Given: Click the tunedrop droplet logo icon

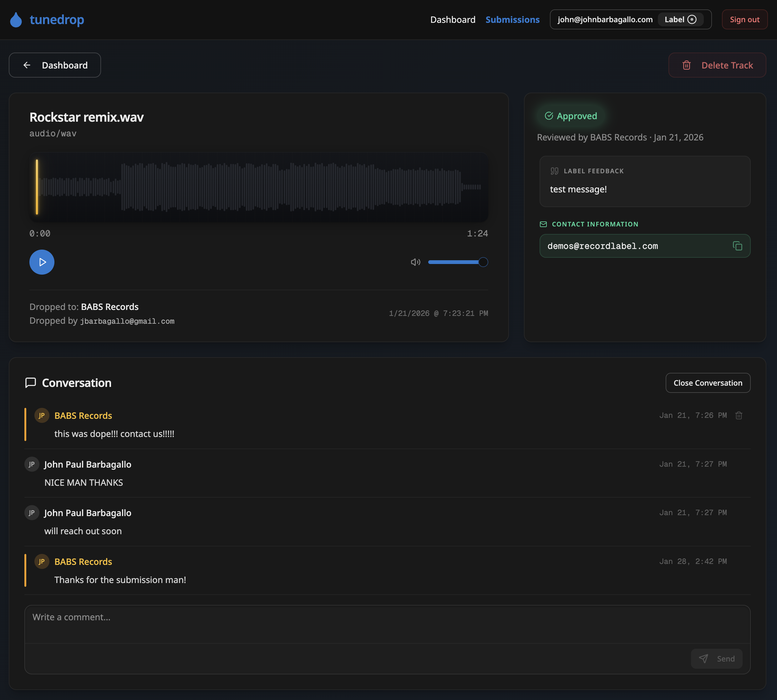Looking at the screenshot, I should [16, 20].
